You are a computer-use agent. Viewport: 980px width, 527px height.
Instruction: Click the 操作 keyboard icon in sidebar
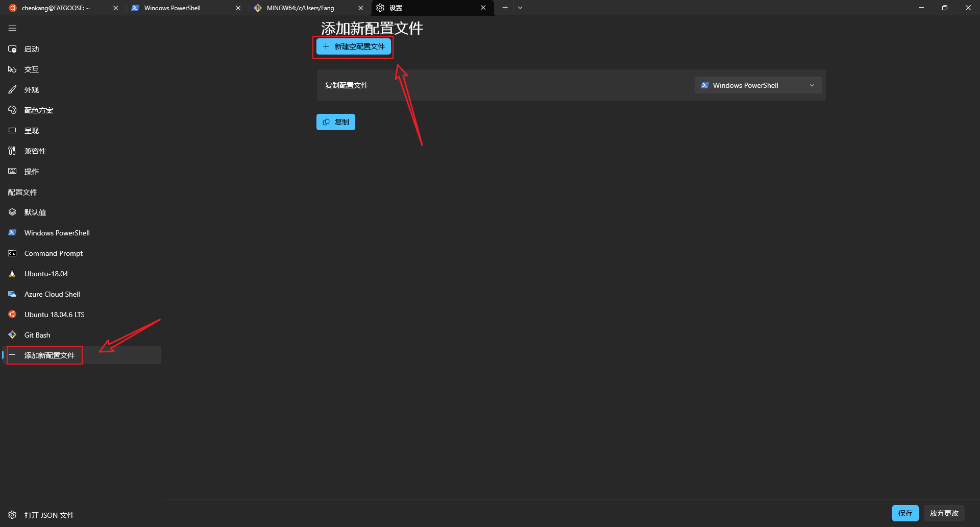pos(12,171)
